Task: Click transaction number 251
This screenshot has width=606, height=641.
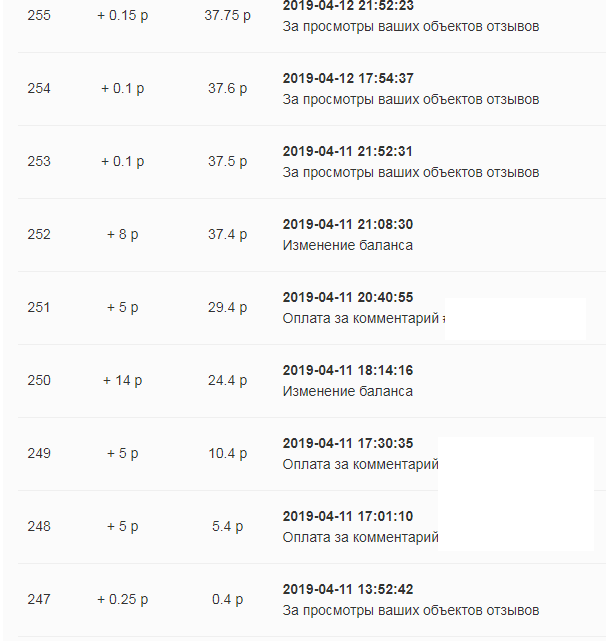Action: (x=39, y=308)
